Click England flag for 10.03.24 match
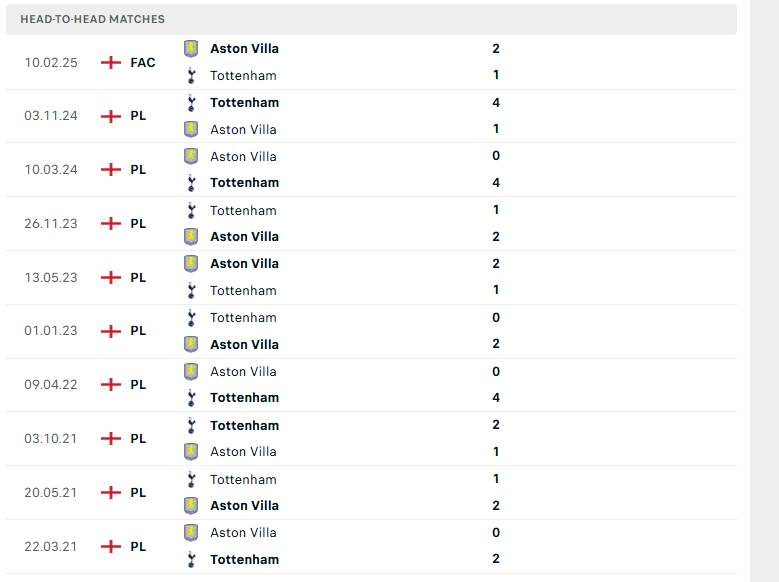 tap(111, 169)
